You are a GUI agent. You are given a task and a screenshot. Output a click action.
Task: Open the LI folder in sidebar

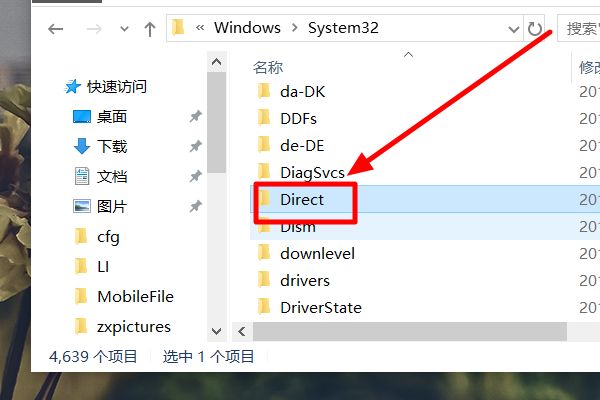coord(103,267)
